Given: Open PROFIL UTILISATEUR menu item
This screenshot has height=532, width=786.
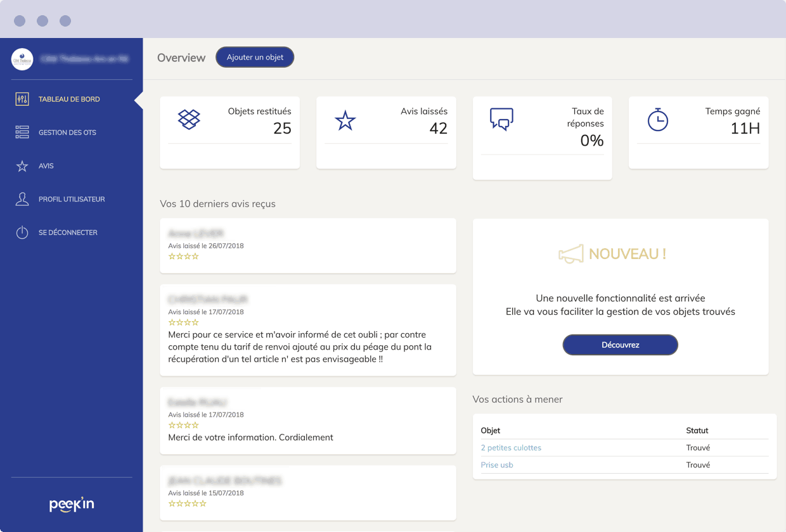Looking at the screenshot, I should point(71,199).
